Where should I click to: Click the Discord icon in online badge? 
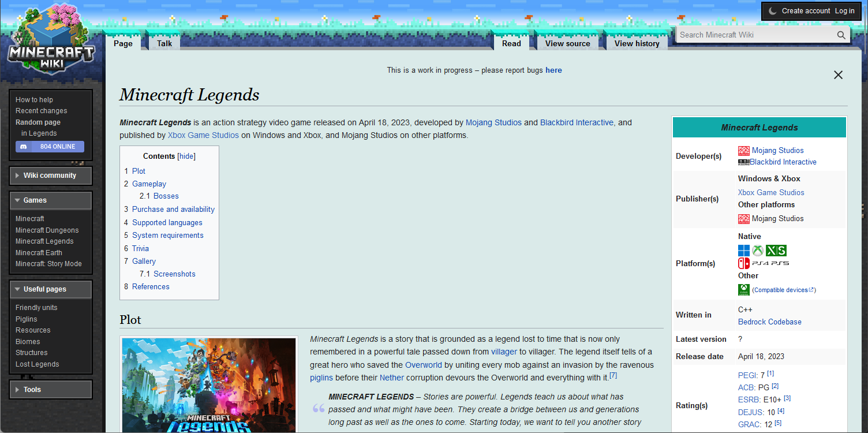(24, 147)
